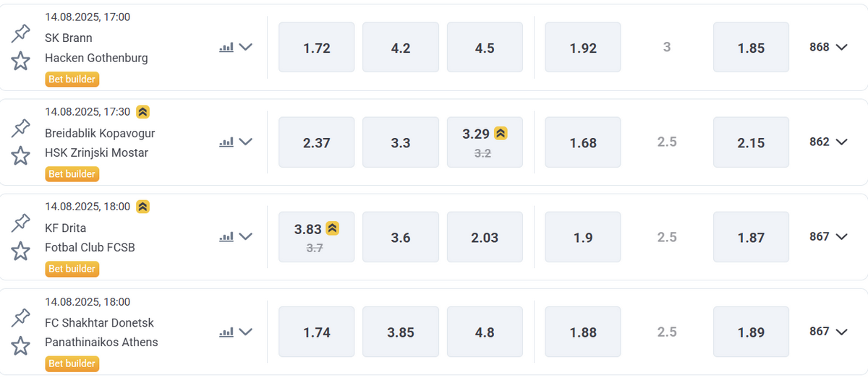Image resolution: width=868 pixels, height=383 pixels.
Task: Star the Shakhtar Donetsk vs Panathinaikos match
Action: pos(21,345)
